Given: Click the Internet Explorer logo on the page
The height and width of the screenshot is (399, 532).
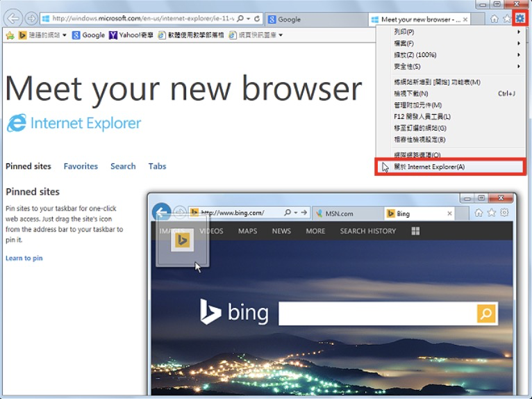Looking at the screenshot, I should [x=16, y=122].
